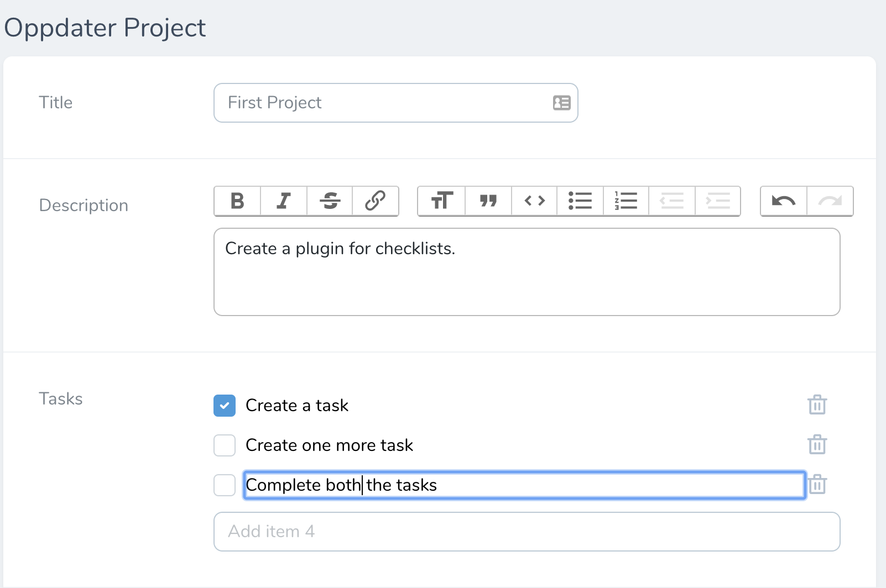Viewport: 886px width, 588px height.
Task: Apply heading text size formatting
Action: (442, 201)
